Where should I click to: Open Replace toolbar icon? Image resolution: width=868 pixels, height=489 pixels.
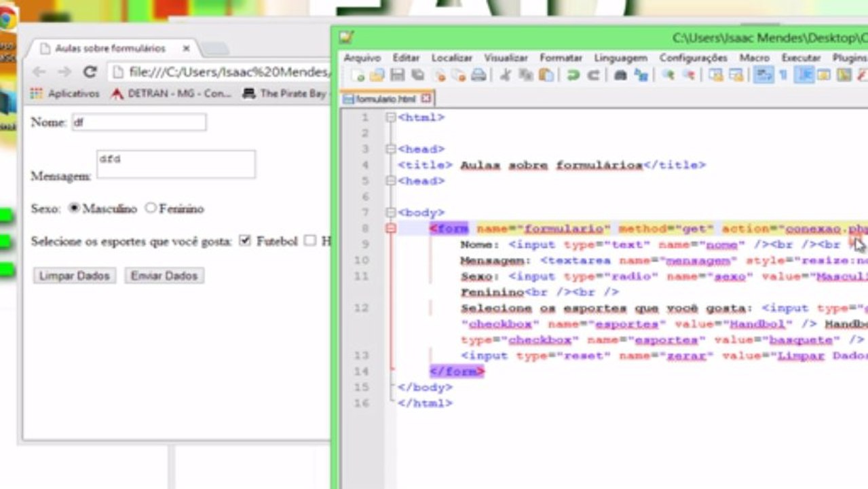(x=642, y=75)
